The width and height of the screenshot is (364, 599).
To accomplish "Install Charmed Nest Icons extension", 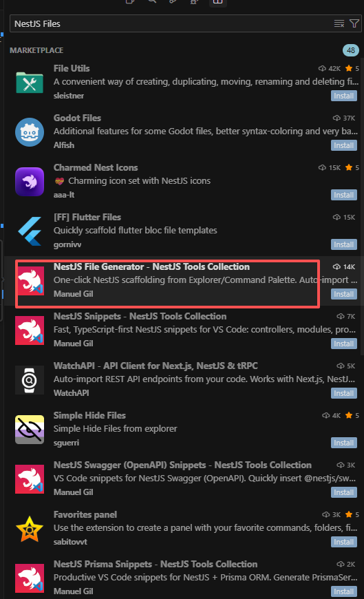I will tap(344, 196).
